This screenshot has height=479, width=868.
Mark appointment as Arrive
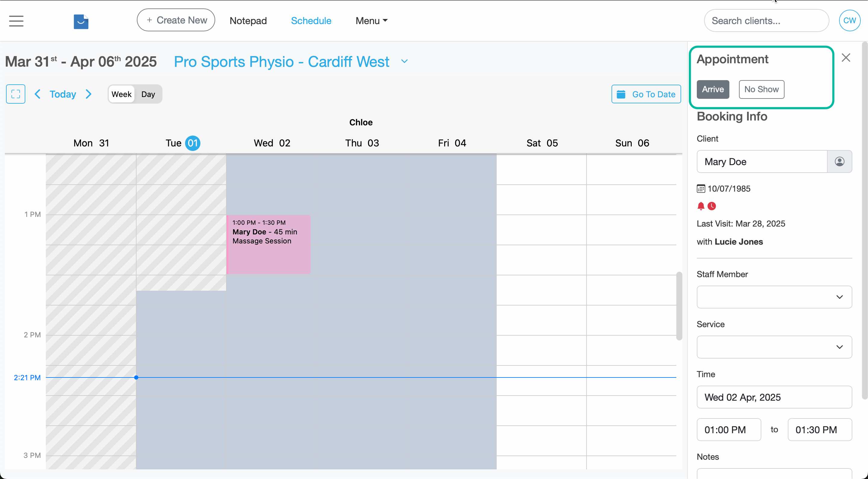(713, 89)
